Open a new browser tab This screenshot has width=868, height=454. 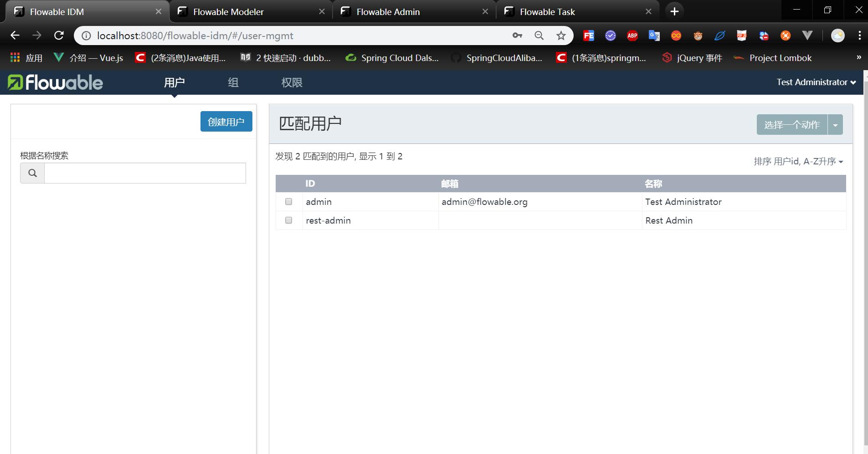pos(675,11)
